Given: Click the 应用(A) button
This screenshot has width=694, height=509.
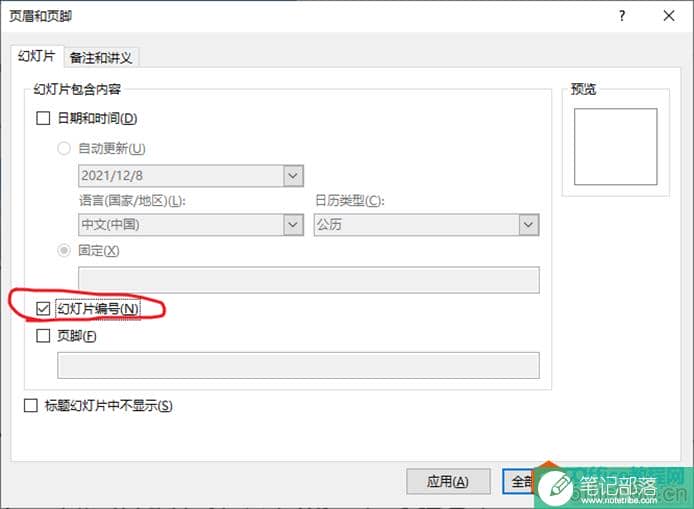Looking at the screenshot, I should 448,481.
